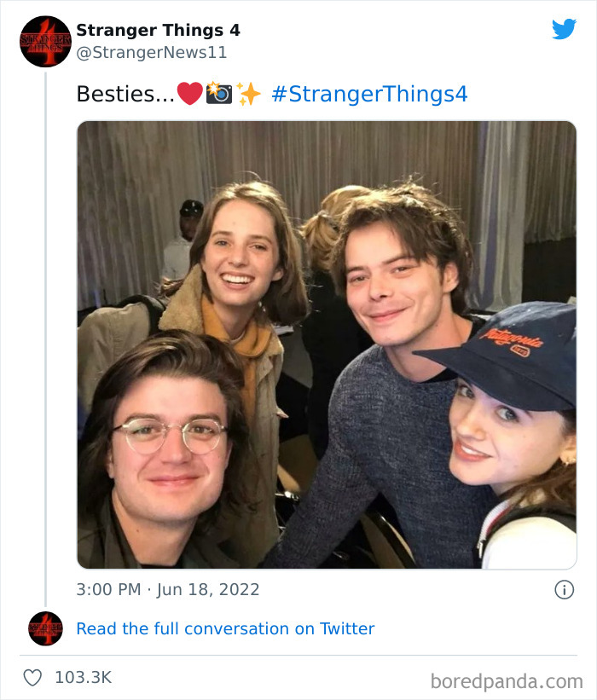Select the heart outline next to 103.3K
The height and width of the screenshot is (700, 597).
click(x=34, y=675)
